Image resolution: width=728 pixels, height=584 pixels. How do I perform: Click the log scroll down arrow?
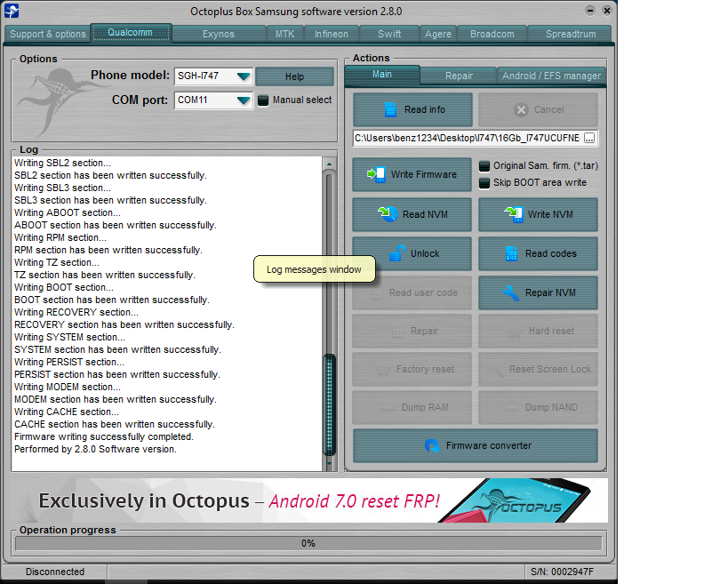329,464
